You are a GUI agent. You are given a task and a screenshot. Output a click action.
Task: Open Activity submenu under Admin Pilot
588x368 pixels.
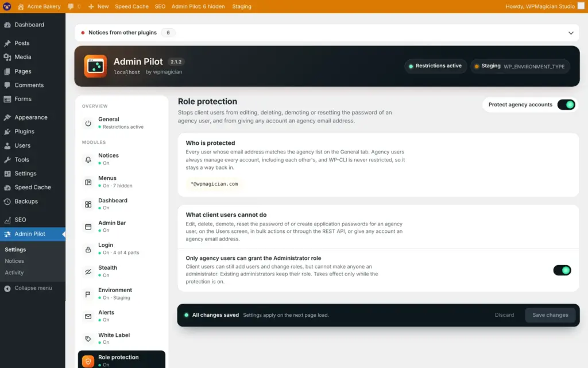pyautogui.click(x=14, y=273)
